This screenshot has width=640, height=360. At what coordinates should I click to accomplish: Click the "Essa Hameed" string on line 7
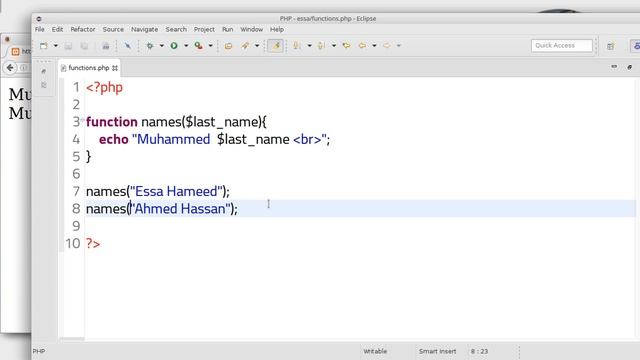coord(176,191)
